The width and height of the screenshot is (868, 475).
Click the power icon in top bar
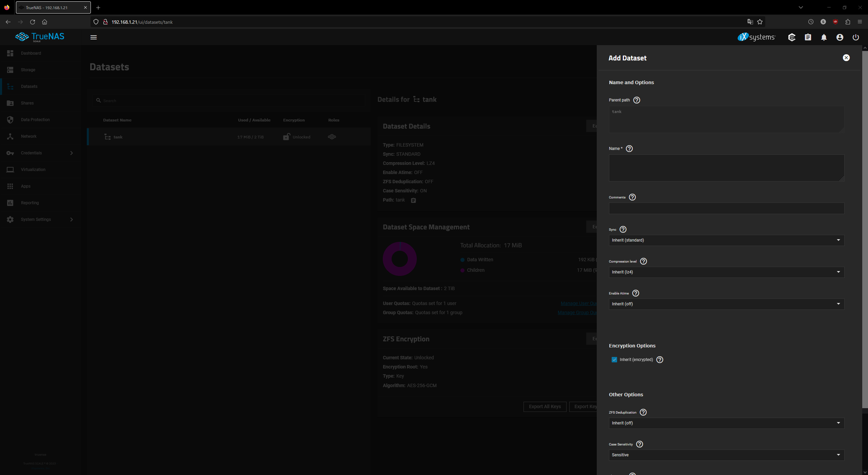point(855,37)
